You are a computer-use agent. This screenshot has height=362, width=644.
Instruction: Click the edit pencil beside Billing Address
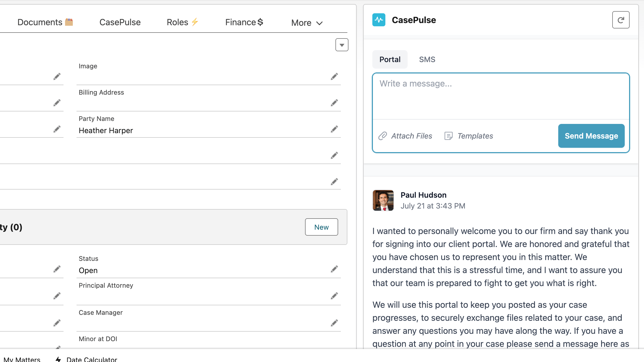334,102
